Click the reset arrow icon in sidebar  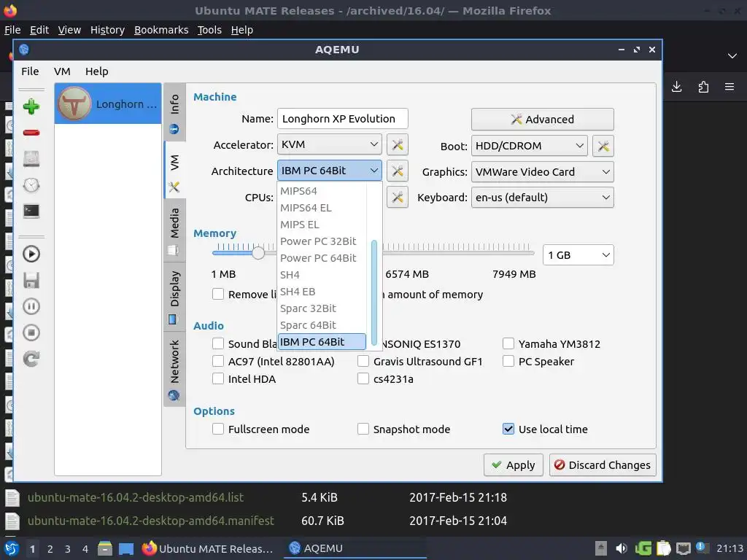point(31,359)
